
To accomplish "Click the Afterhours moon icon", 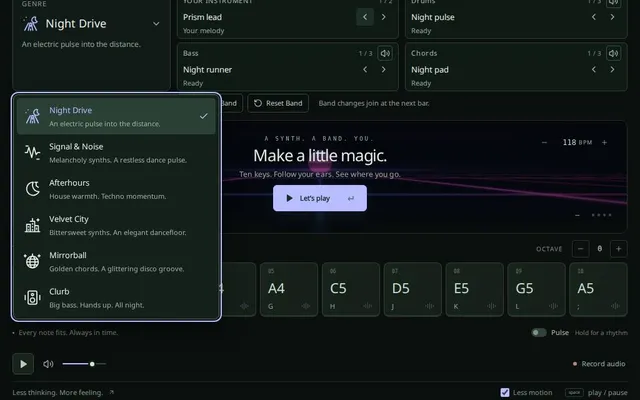I will click(32, 189).
